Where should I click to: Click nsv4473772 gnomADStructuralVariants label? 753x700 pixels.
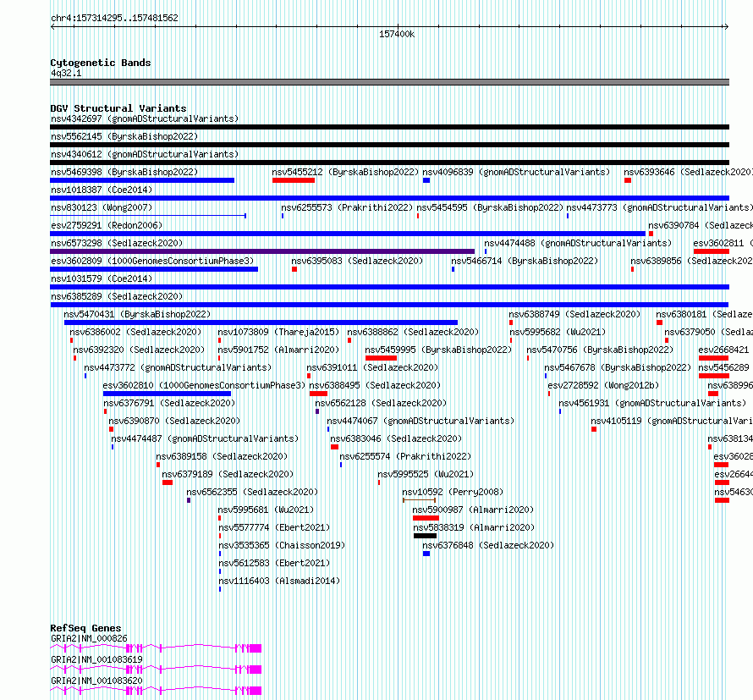click(178, 367)
